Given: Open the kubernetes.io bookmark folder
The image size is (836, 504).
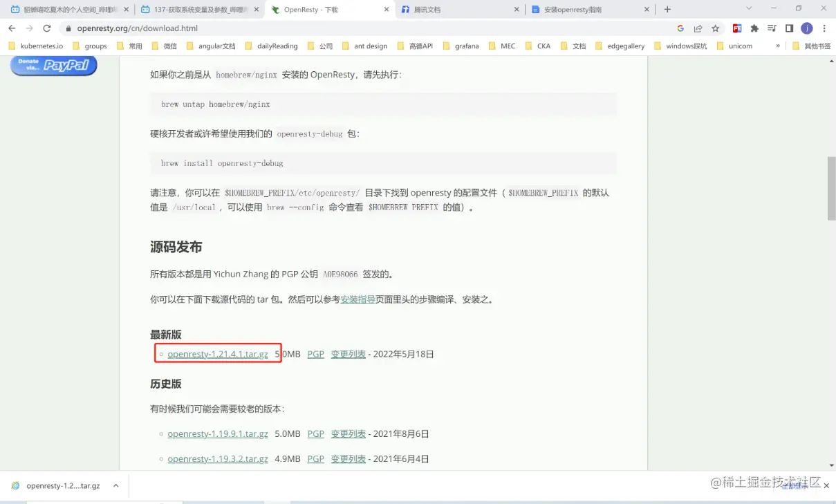Looking at the screenshot, I should pyautogui.click(x=36, y=46).
